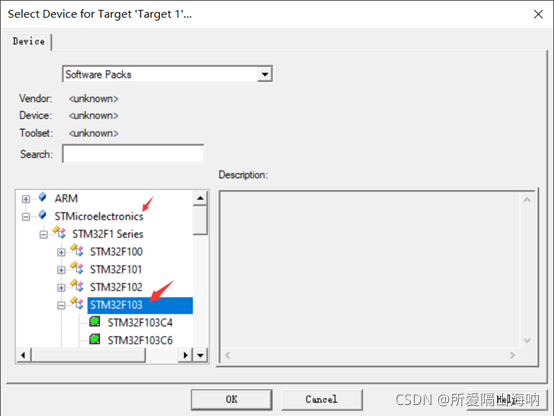Click the STM32F103C4 green chip icon

coord(95,322)
